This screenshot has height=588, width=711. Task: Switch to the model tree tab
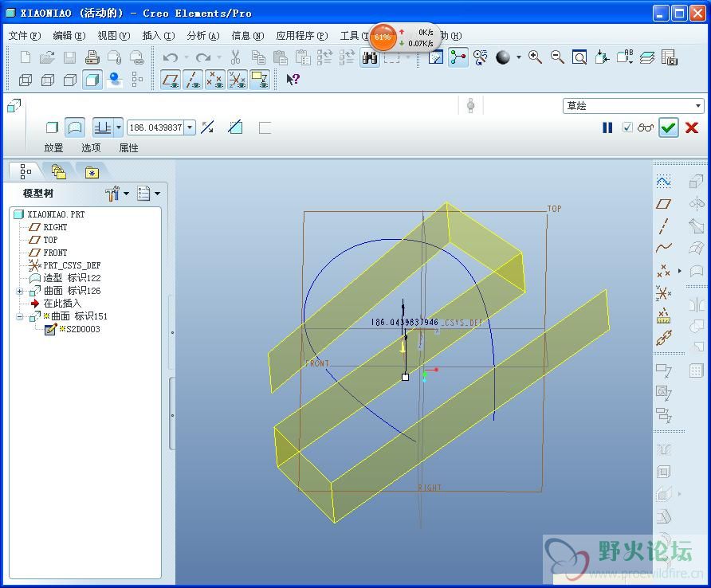tap(26, 172)
